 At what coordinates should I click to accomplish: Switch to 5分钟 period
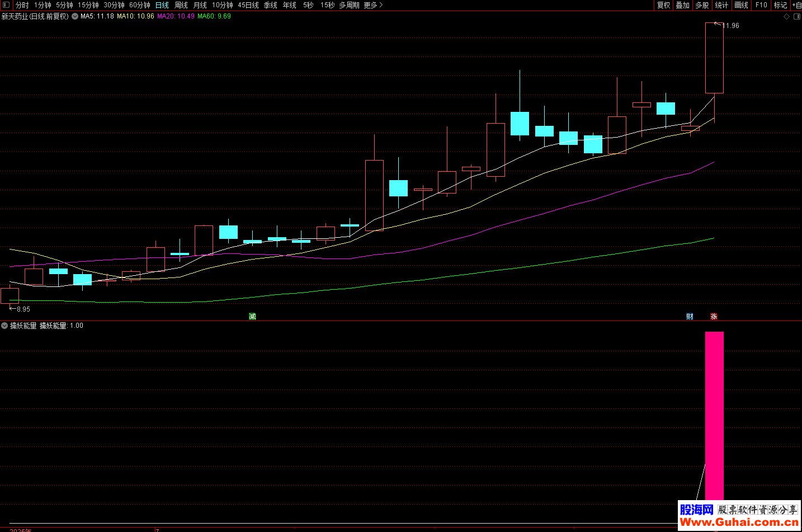(64, 5)
